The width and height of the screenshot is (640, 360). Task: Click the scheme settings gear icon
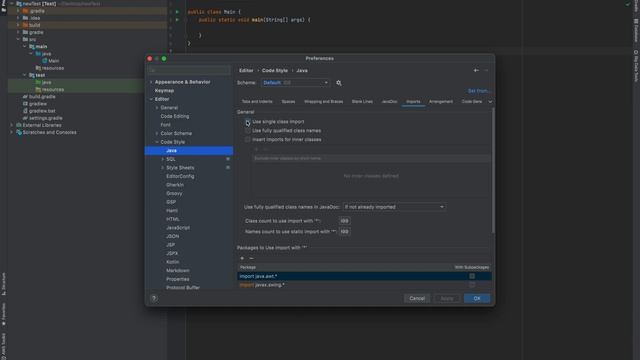tap(339, 83)
